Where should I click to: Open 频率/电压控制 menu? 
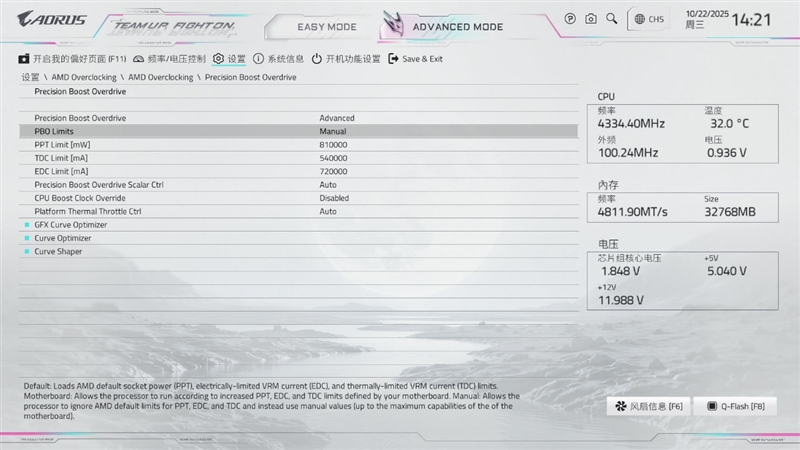[169, 59]
